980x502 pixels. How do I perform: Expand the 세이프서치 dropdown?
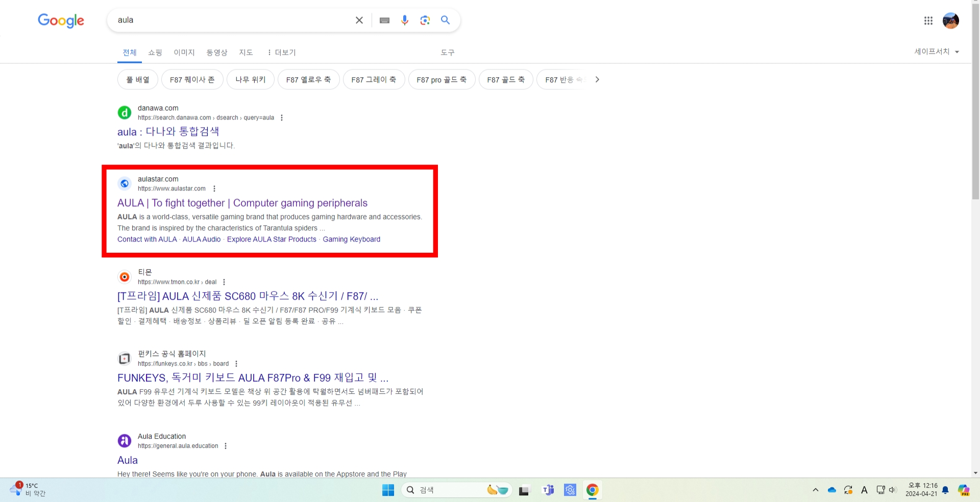coord(937,52)
